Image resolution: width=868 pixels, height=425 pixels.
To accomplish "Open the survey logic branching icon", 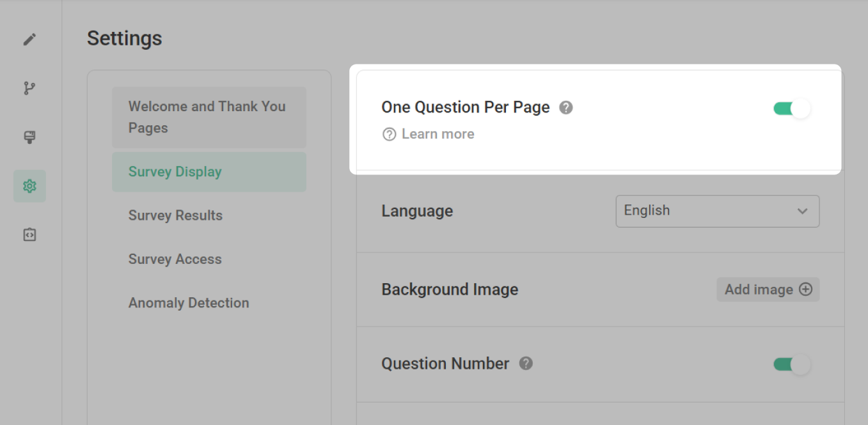I will point(29,88).
